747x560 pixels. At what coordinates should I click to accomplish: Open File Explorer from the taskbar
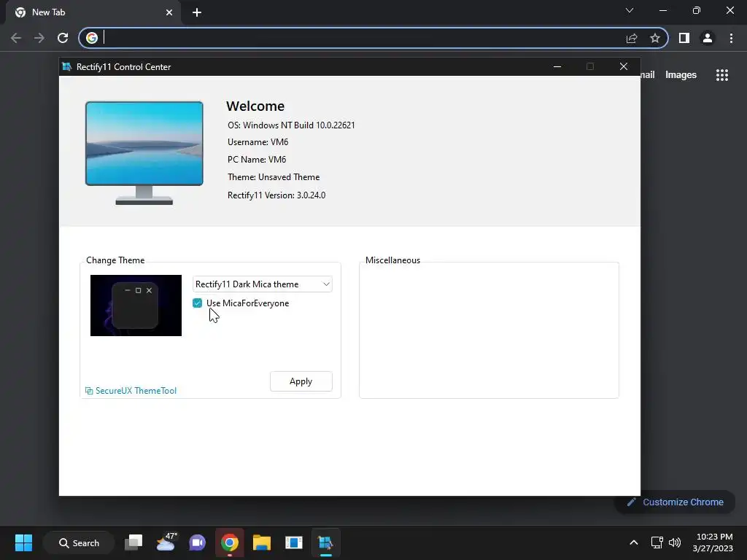coord(262,542)
